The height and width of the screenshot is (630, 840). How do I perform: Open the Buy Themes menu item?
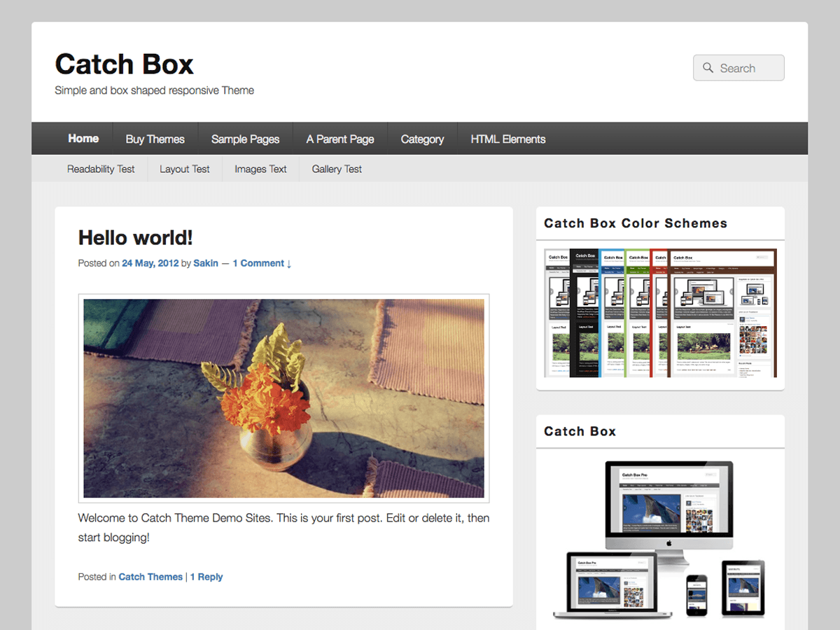coord(155,138)
